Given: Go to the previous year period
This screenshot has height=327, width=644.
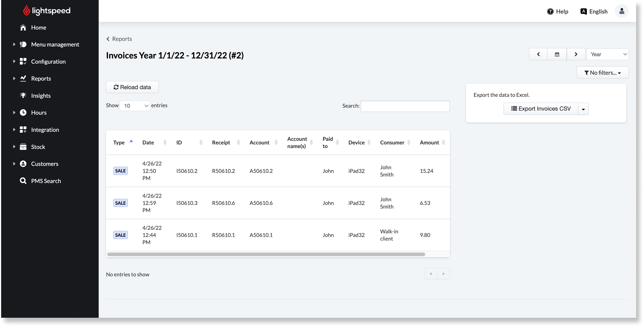Looking at the screenshot, I should pyautogui.click(x=538, y=54).
